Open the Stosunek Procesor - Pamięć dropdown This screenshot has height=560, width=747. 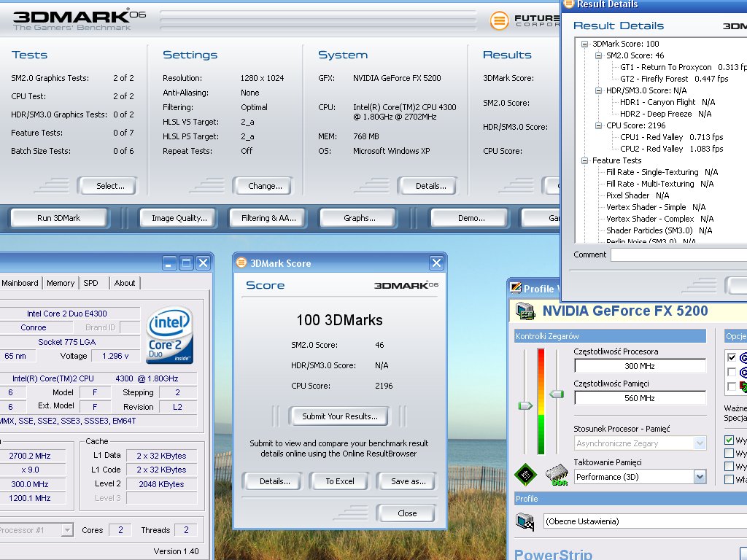click(700, 443)
